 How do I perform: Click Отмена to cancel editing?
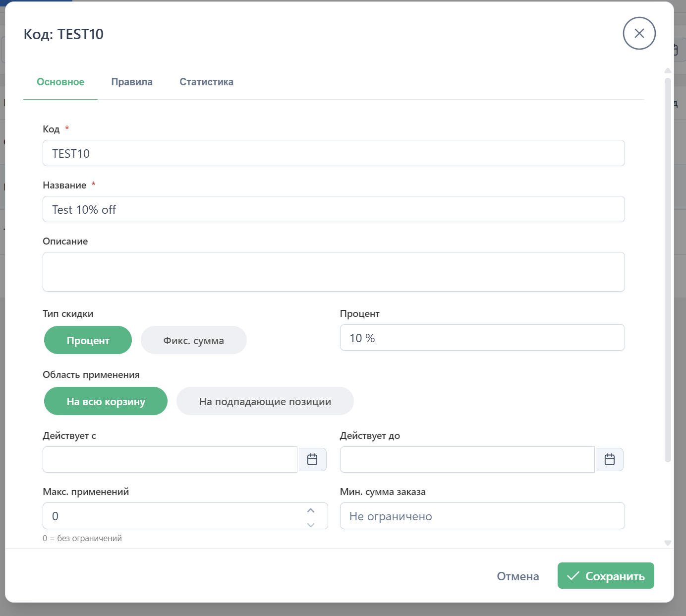click(517, 576)
